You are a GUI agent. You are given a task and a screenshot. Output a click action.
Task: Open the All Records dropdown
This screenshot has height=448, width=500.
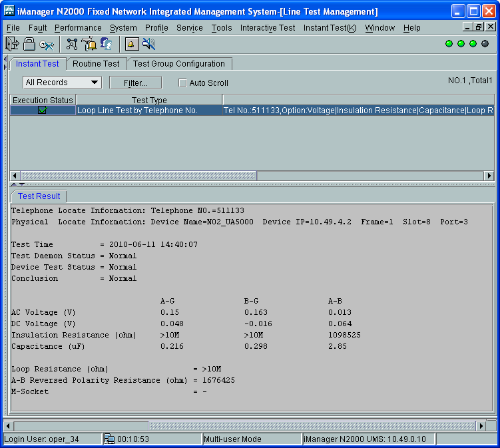(x=61, y=83)
